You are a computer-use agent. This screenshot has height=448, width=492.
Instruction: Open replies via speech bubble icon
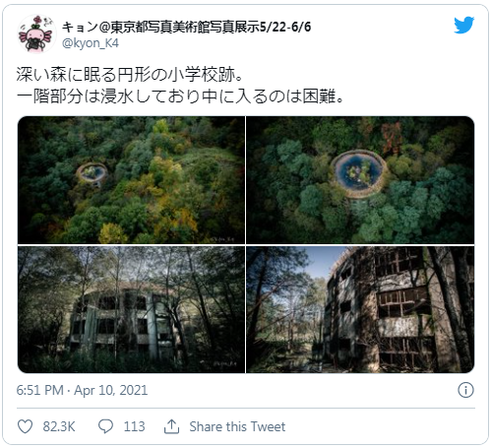click(x=105, y=426)
